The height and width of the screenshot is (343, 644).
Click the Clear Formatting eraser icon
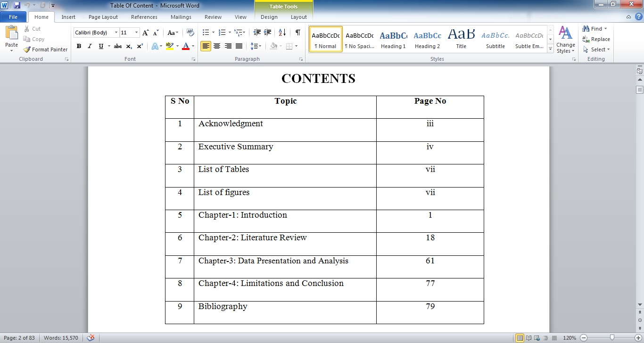190,33
